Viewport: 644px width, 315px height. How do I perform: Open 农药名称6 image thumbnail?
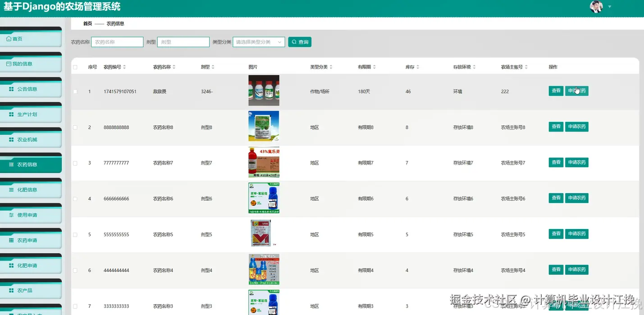click(x=264, y=198)
